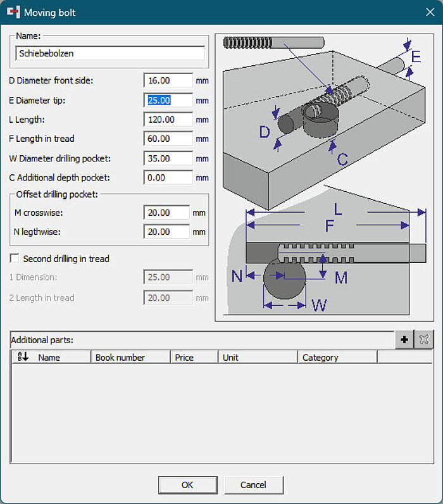
Task: Click the M crosswise offset field
Action: click(166, 213)
